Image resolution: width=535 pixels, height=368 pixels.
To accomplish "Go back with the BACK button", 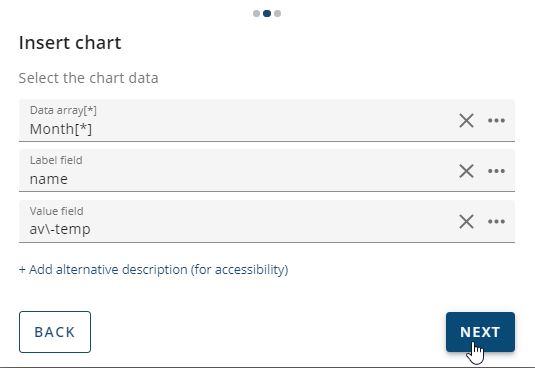I will point(55,332).
